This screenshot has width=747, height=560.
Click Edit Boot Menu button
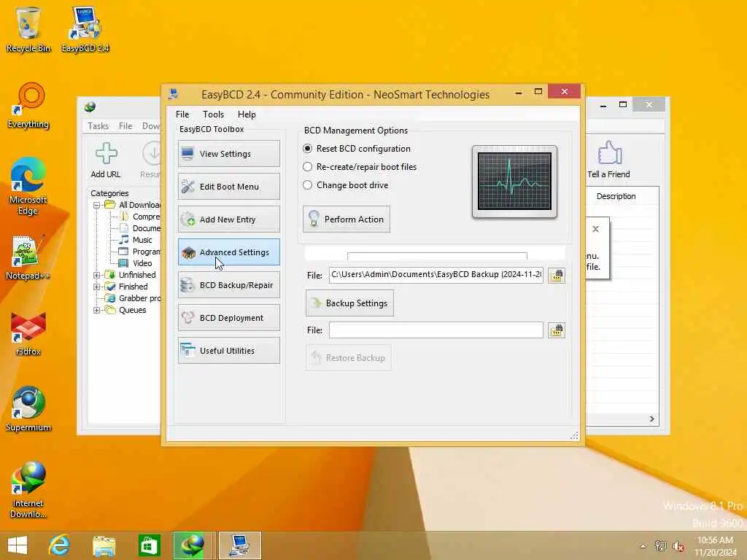pos(228,186)
